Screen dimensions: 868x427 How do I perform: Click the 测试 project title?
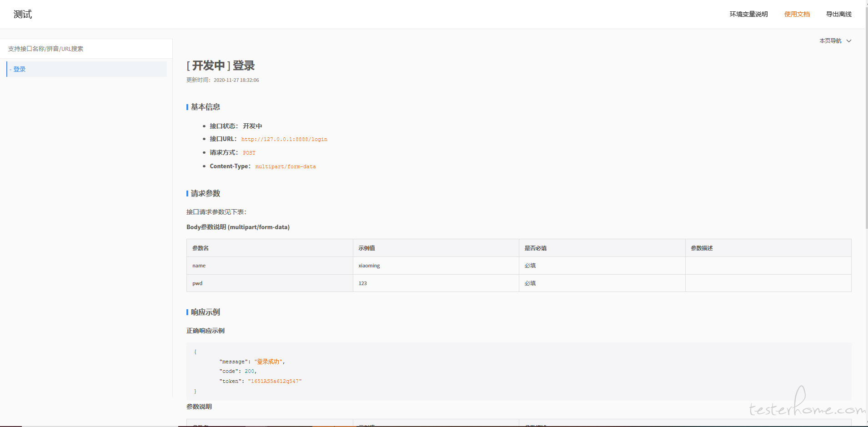pyautogui.click(x=23, y=14)
